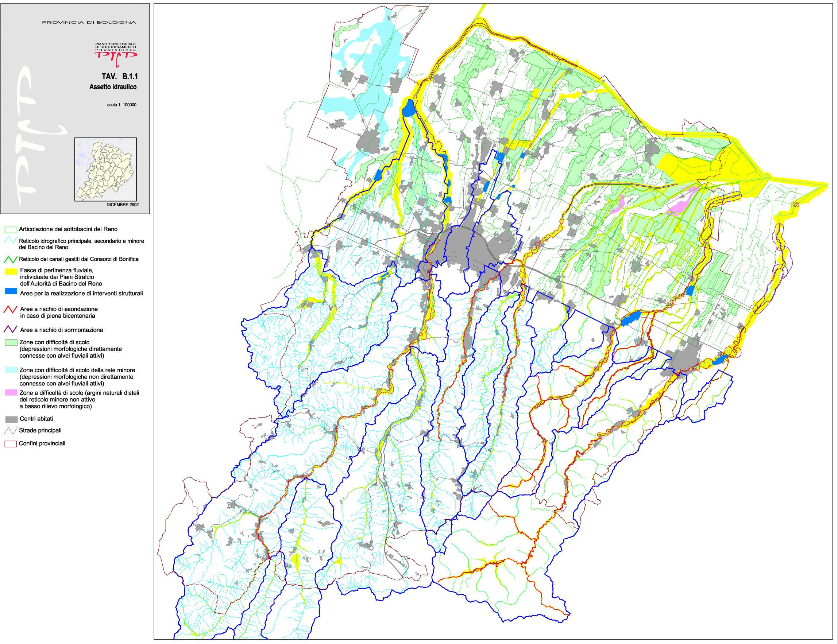Viewport: 838px width, 644px height.
Task: Click 'Zone con difficoltà di scolo della rete minore'
Action: [x=77, y=370]
